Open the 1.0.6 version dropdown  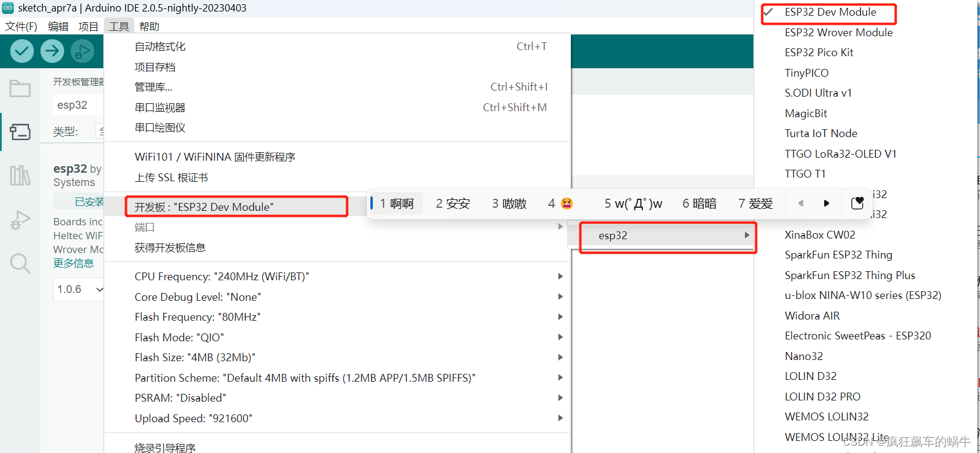(x=80, y=289)
